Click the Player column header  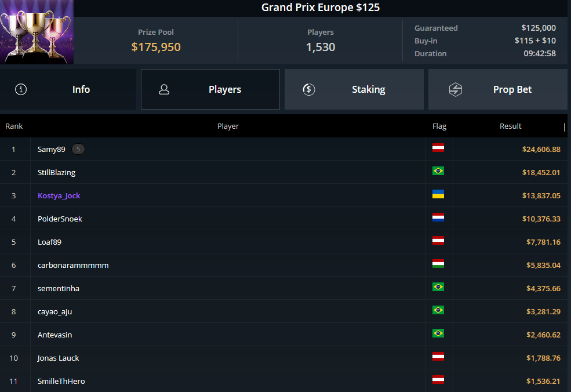pos(228,126)
